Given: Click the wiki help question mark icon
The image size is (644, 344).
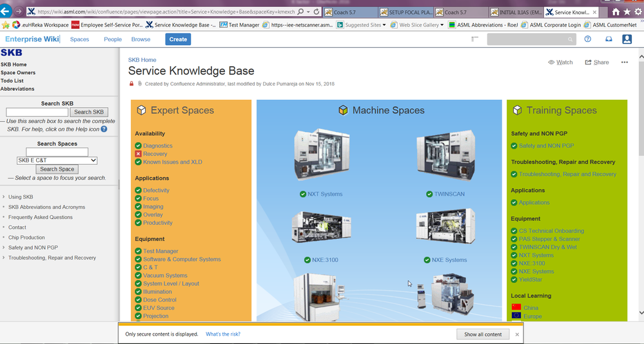Looking at the screenshot, I should [588, 39].
